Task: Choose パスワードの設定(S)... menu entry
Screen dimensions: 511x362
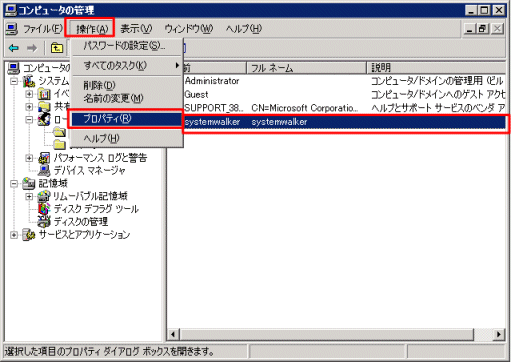Action: point(127,46)
